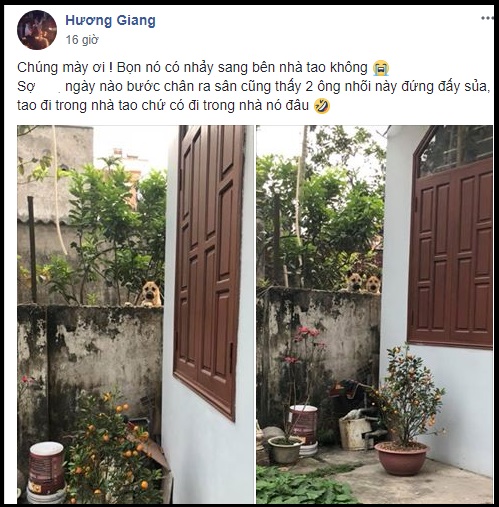Click the Hương Giang name link

tap(110, 20)
